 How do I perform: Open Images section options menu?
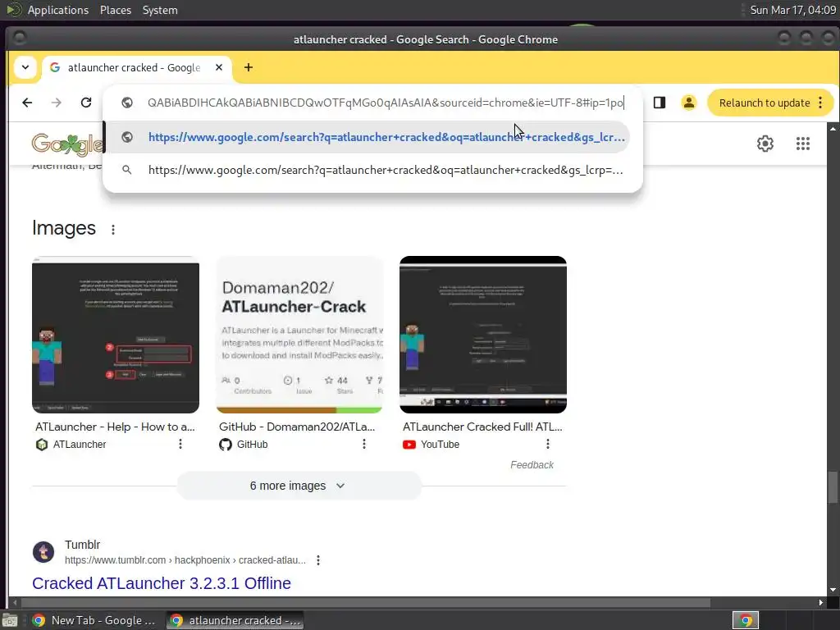pyautogui.click(x=112, y=230)
